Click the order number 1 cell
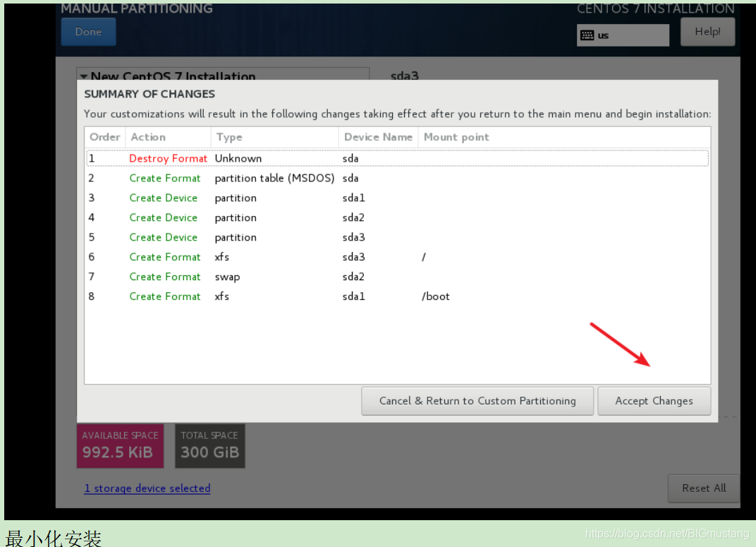 pyautogui.click(x=92, y=158)
